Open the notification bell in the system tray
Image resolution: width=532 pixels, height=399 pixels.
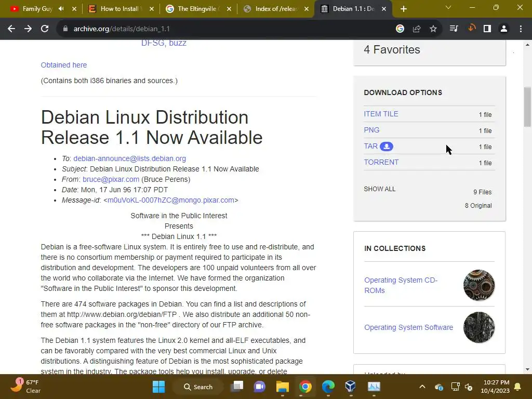(x=518, y=387)
